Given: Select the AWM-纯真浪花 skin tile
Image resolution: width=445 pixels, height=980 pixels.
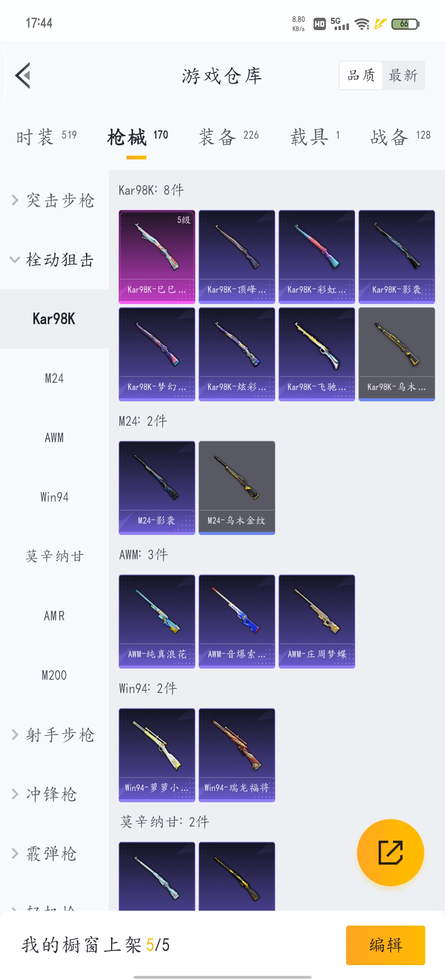Looking at the screenshot, I should tap(157, 622).
